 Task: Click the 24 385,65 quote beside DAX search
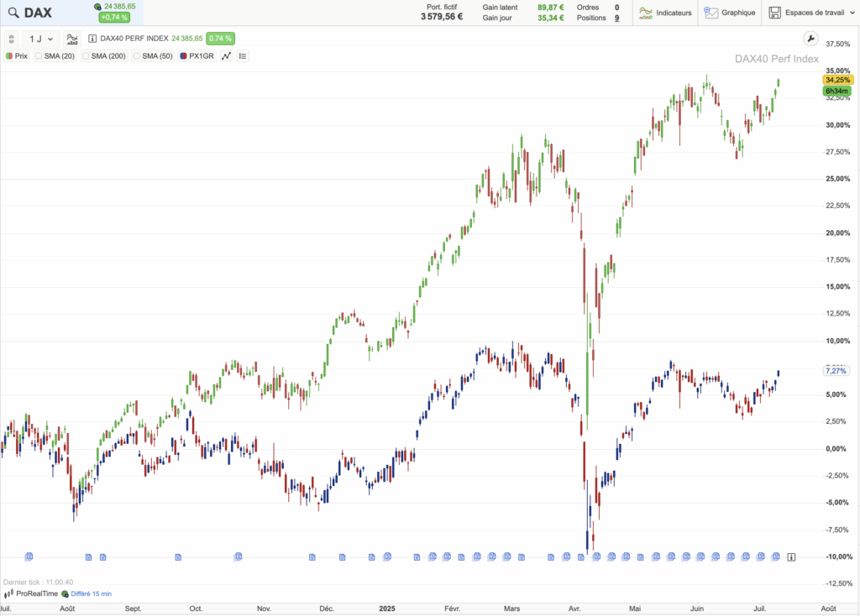pos(119,7)
